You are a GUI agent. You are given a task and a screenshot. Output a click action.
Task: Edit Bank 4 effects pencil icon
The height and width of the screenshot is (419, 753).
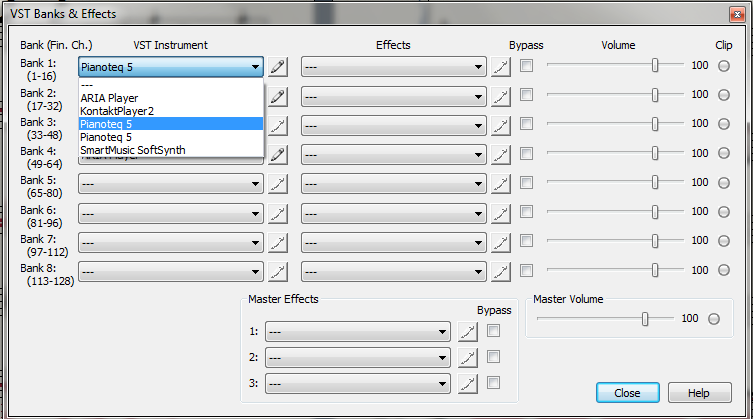(x=500, y=155)
